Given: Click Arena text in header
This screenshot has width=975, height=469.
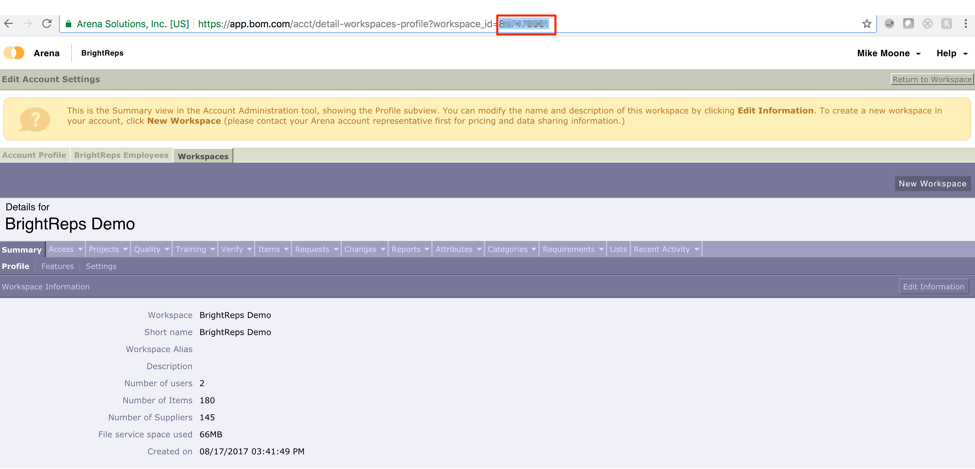Looking at the screenshot, I should click(x=47, y=53).
